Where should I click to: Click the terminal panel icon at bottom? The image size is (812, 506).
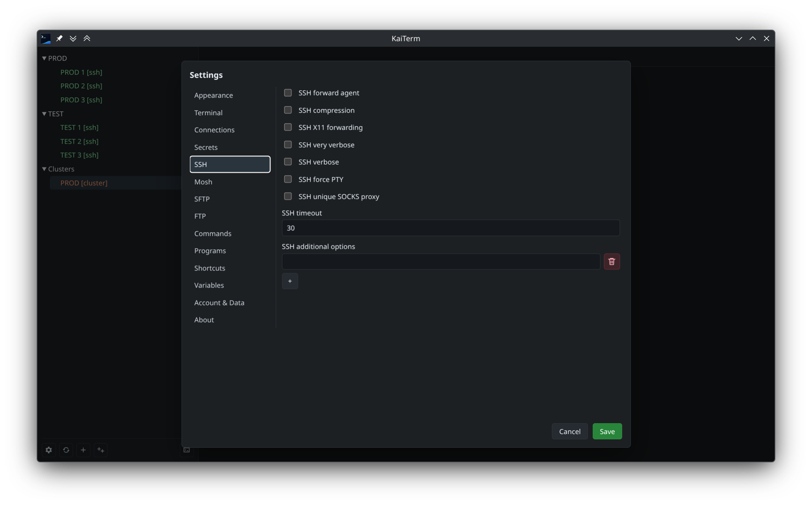tap(187, 450)
